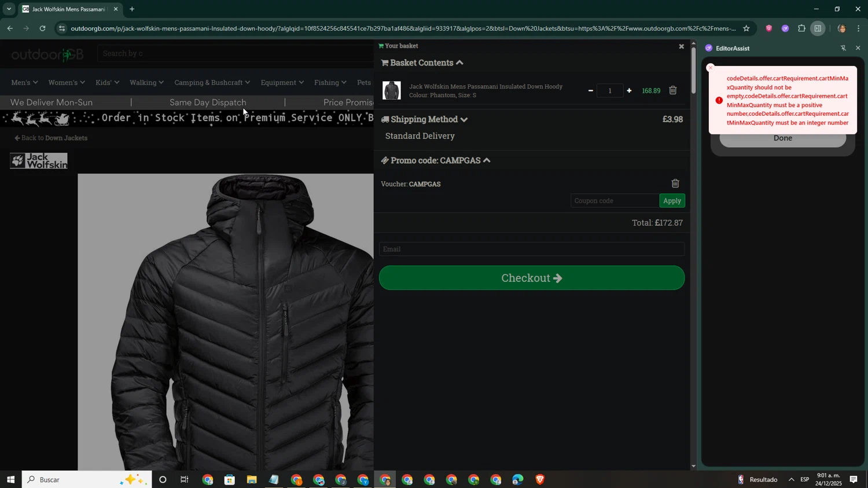868x488 pixels.
Task: Click the OutdoorGB site logo
Action: [x=47, y=55]
